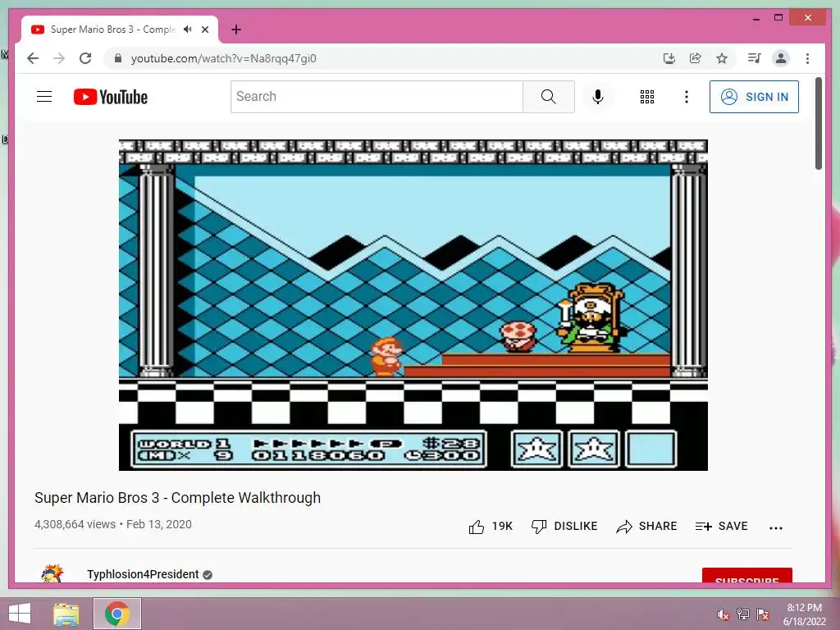840x630 pixels.
Task: Go back using the browser back arrow
Action: pos(33,58)
